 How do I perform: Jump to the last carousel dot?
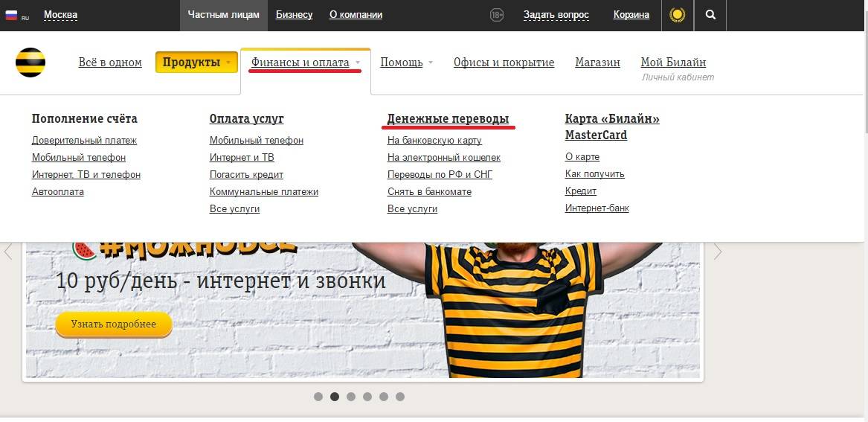pos(400,397)
